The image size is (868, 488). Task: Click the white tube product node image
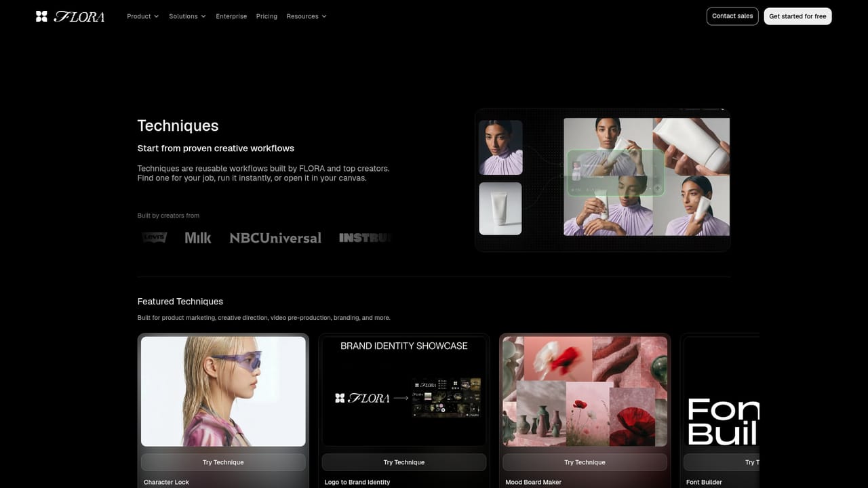coord(500,208)
